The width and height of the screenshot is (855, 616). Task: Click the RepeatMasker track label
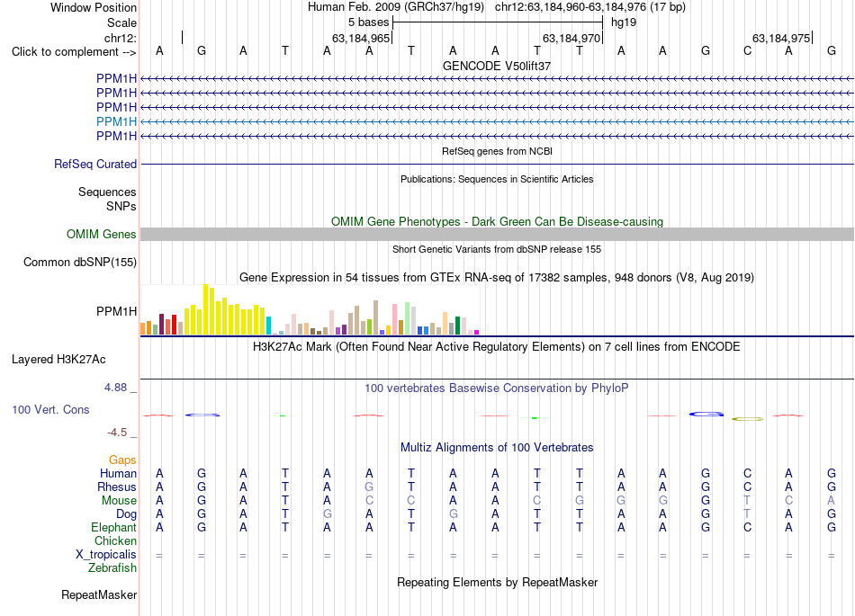pos(99,595)
